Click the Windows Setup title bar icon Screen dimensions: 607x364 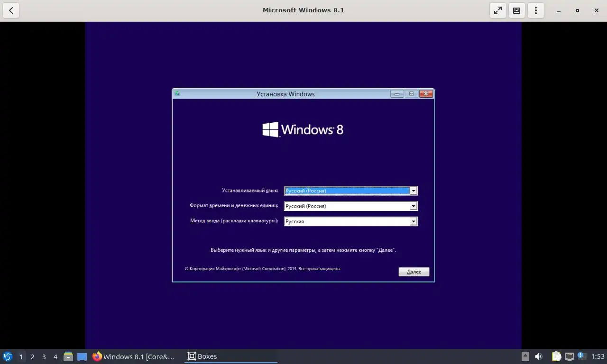coord(177,93)
